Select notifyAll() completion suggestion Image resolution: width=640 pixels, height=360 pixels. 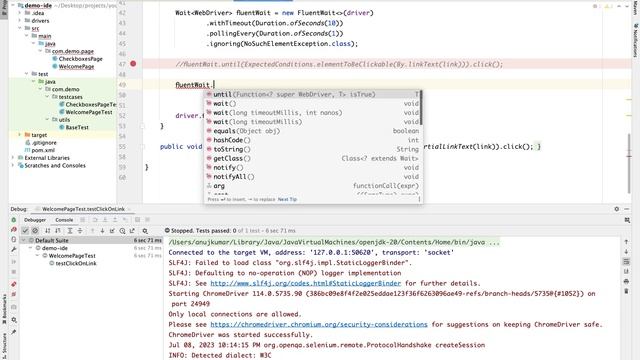pos(313,177)
